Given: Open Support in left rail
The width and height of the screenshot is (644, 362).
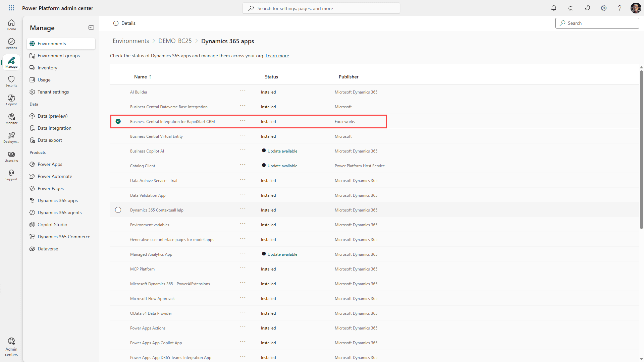Looking at the screenshot, I should click(x=11, y=175).
